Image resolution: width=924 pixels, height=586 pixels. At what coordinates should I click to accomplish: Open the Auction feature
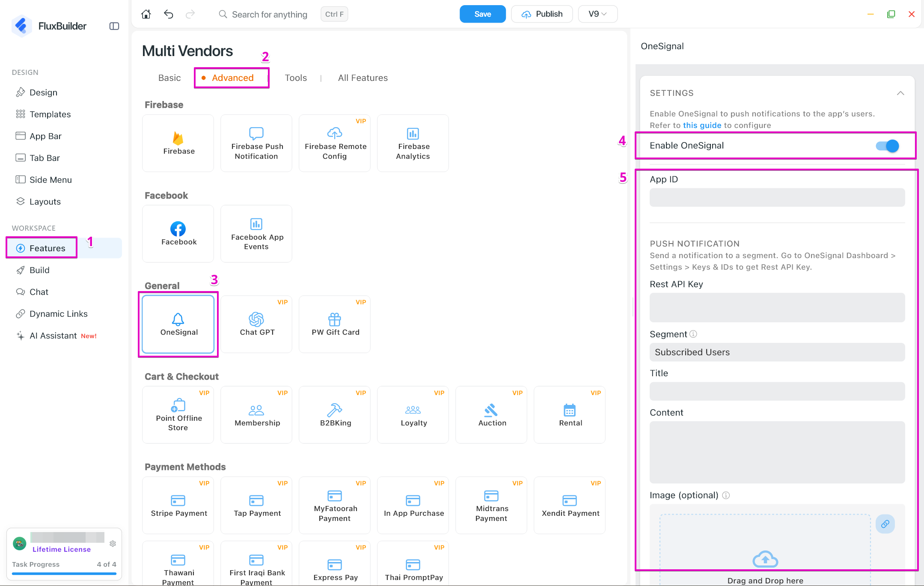pos(491,415)
